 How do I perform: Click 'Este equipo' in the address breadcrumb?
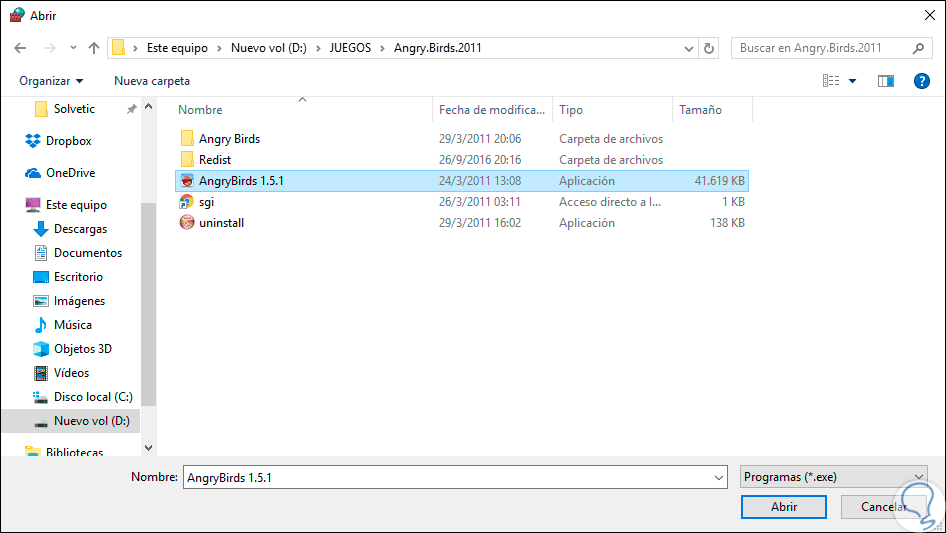click(177, 48)
